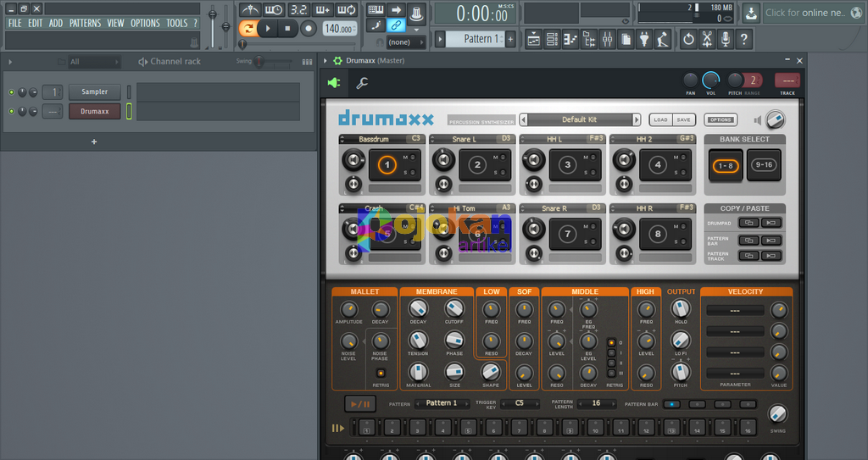Click the Drumaxx sequencer play/pause button
Image resolution: width=868 pixels, height=460 pixels.
360,404
